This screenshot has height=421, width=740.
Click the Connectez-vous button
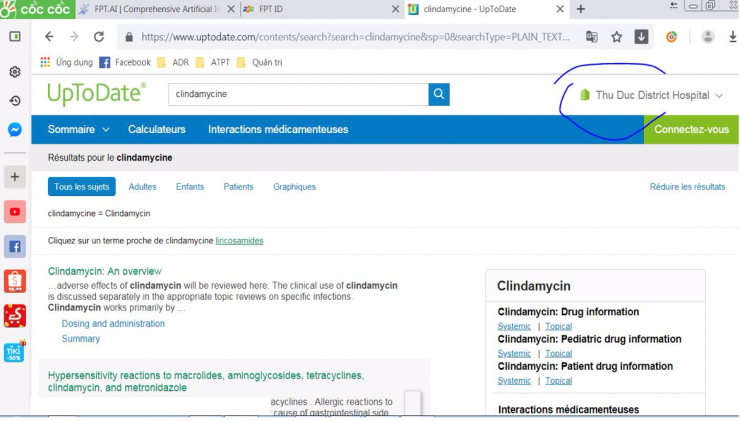tap(691, 130)
